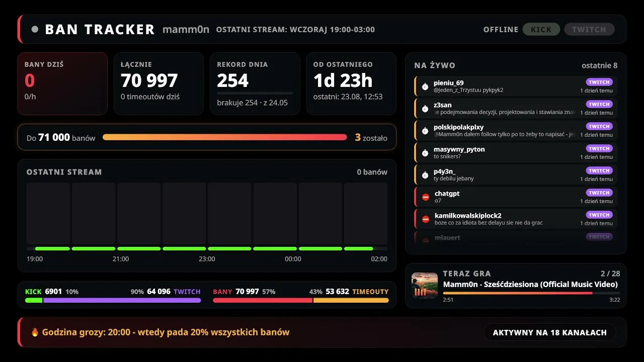Click the song title Mamm0n - Sześćdziesiona

click(530, 284)
